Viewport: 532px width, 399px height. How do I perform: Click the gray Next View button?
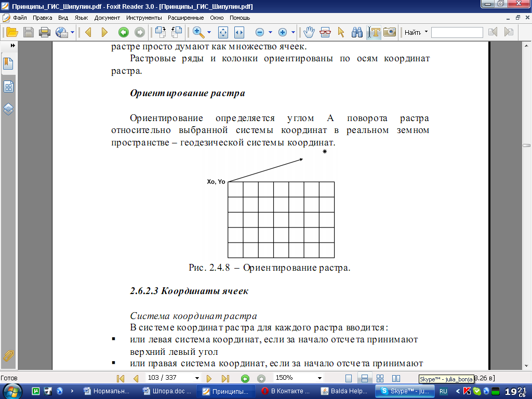(139, 32)
